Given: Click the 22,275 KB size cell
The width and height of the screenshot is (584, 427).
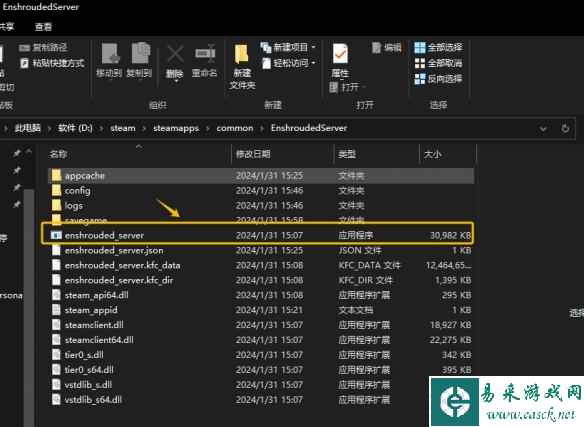Looking at the screenshot, I should point(450,339).
